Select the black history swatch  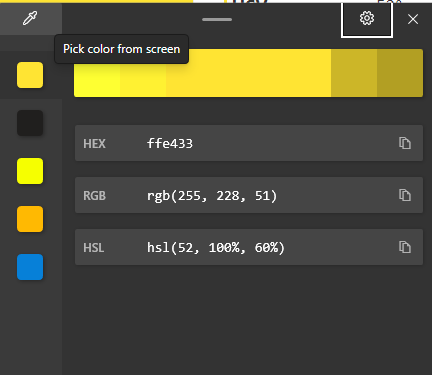click(30, 123)
